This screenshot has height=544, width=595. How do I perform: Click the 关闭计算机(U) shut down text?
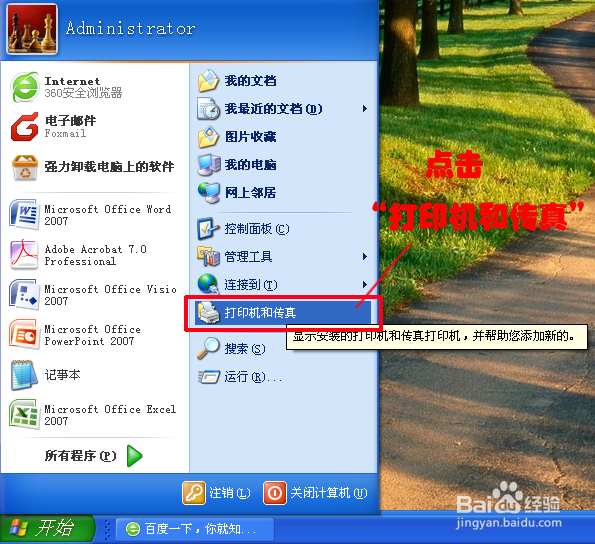point(329,493)
